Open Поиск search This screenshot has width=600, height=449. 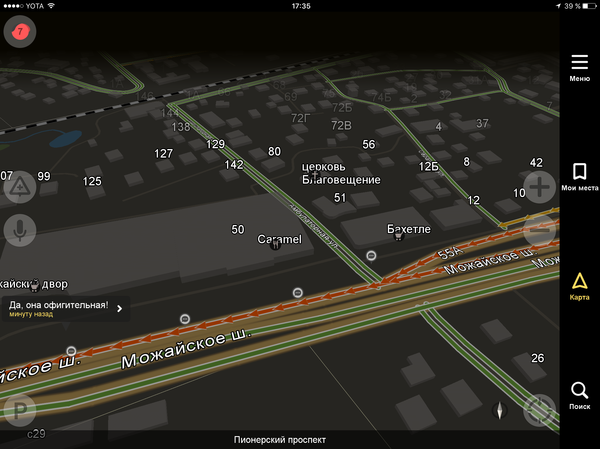click(579, 395)
